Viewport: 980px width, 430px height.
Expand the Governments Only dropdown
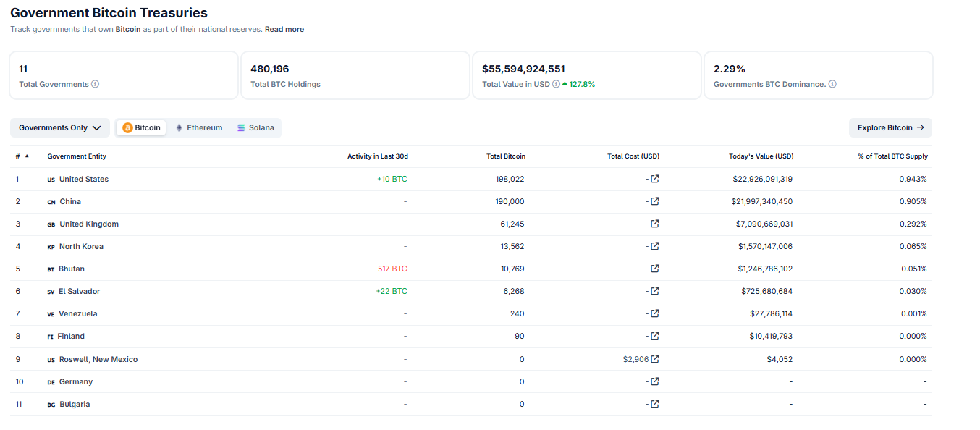coord(60,127)
